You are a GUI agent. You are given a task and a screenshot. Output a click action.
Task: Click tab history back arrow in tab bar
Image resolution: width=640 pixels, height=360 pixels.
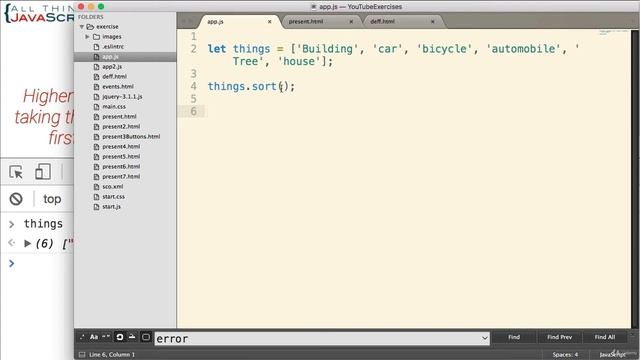click(183, 22)
